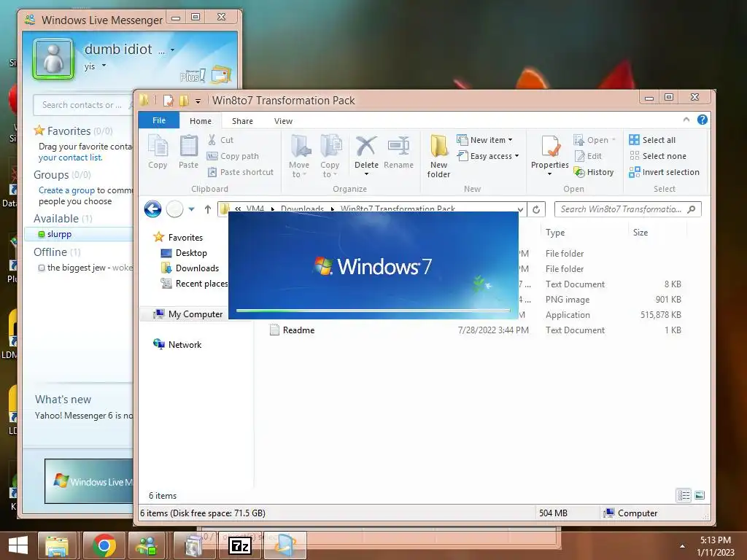Viewport: 747px width, 560px height.
Task: Click the History ribbon command
Action: pyautogui.click(x=594, y=172)
